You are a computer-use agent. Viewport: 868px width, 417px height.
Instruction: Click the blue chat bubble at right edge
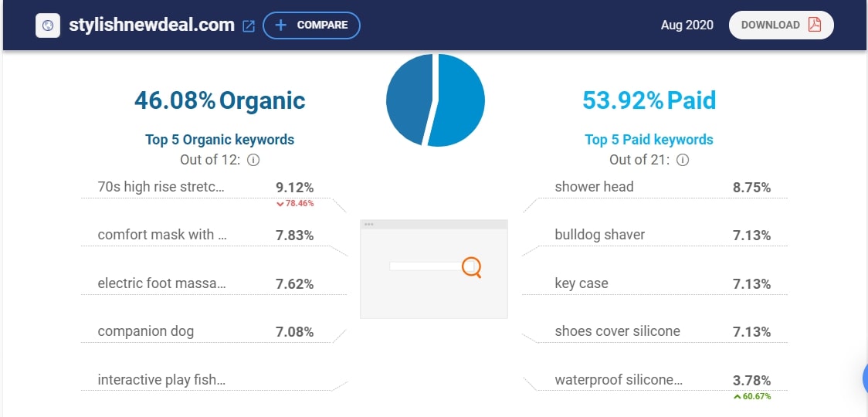point(863,378)
